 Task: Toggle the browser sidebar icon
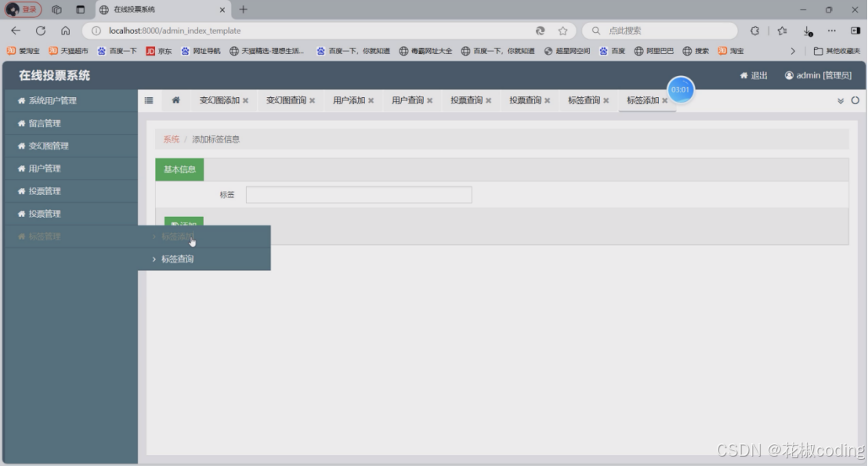tap(855, 31)
